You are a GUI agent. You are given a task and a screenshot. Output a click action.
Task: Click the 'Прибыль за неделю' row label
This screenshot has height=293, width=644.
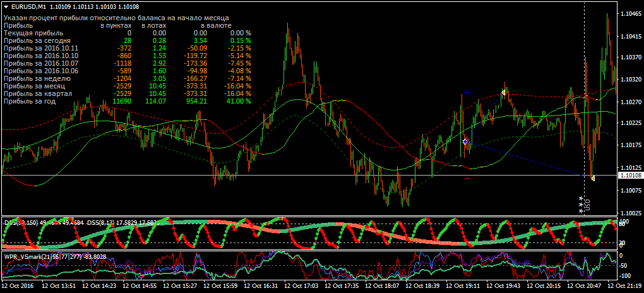(37, 78)
